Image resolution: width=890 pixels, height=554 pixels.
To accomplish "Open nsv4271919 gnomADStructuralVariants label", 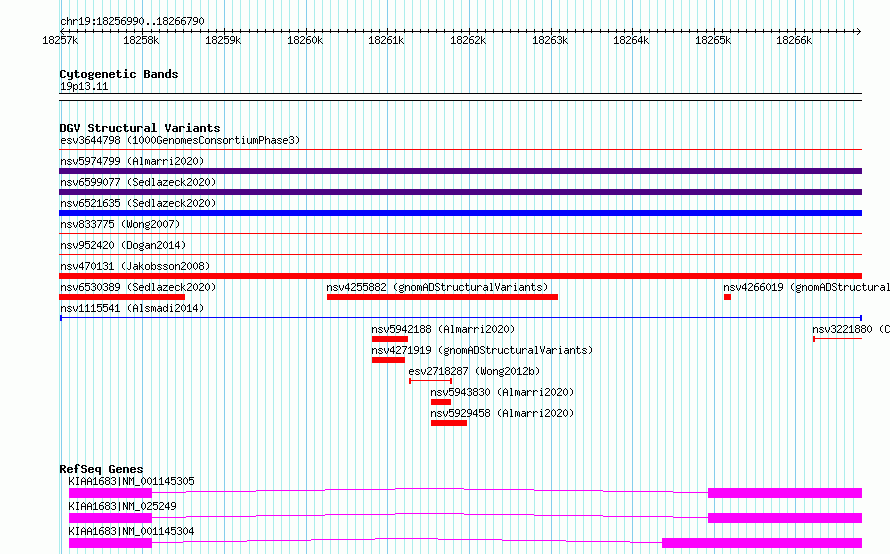I will pos(482,350).
